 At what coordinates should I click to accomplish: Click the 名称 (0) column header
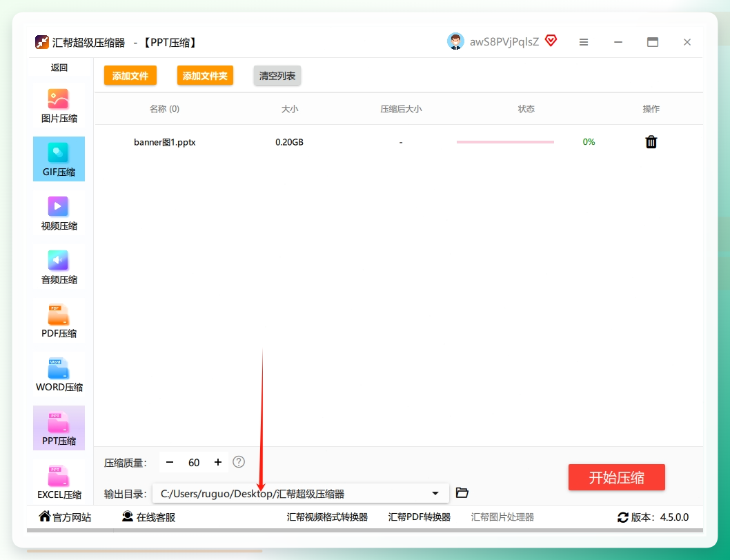pos(164,109)
